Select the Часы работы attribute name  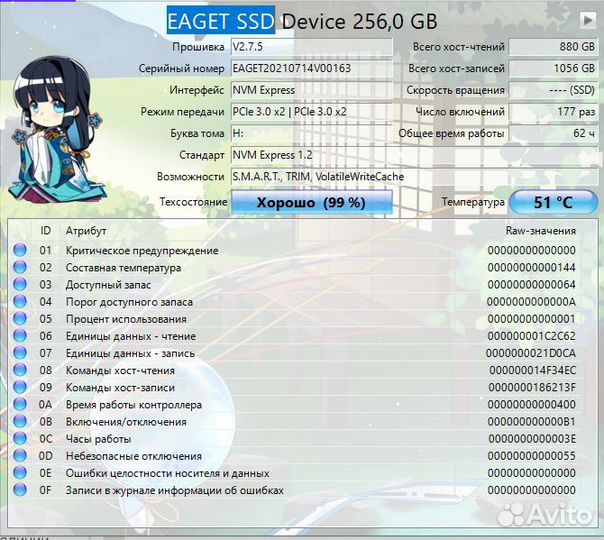coord(98,439)
